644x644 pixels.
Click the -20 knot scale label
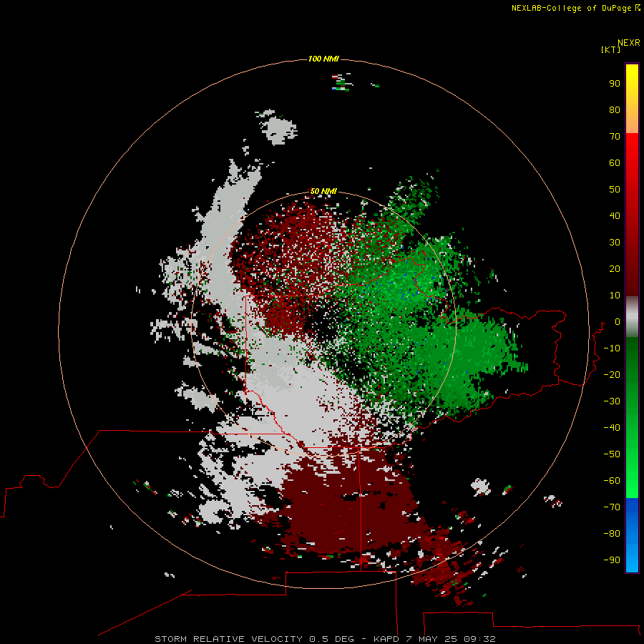[x=612, y=374]
